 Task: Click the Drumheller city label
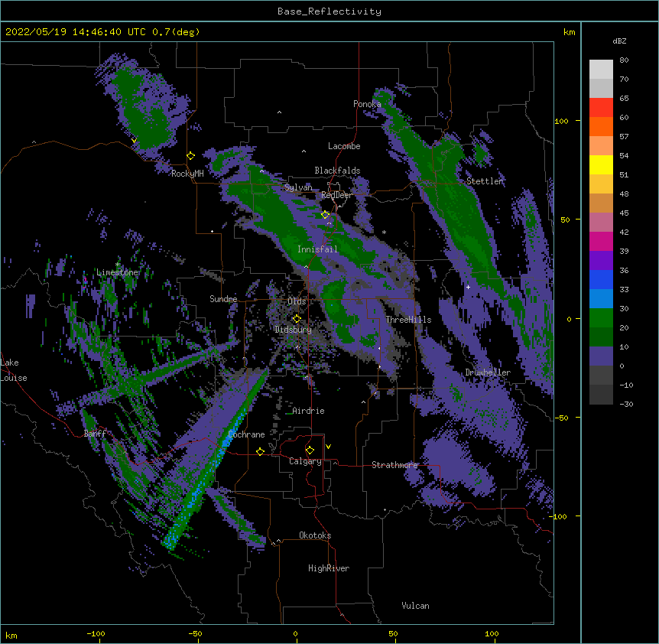[x=488, y=372]
